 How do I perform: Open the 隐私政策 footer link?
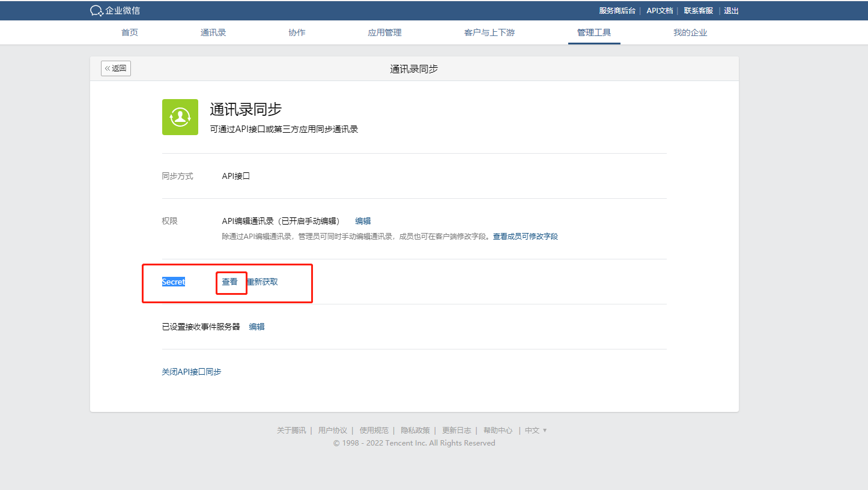pos(416,431)
